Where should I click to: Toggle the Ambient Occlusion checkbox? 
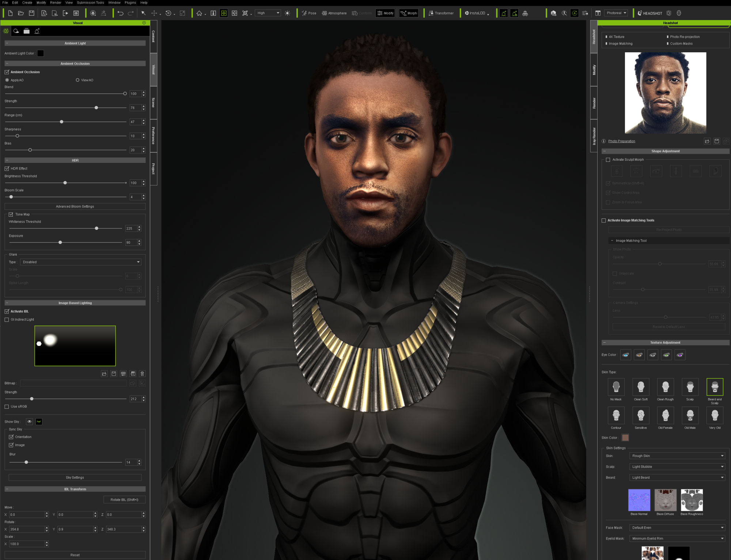[7, 72]
